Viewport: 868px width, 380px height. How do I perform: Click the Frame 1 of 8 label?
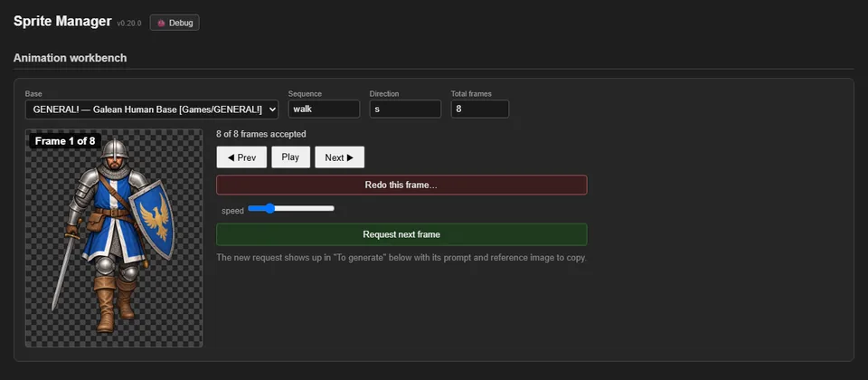[65, 141]
